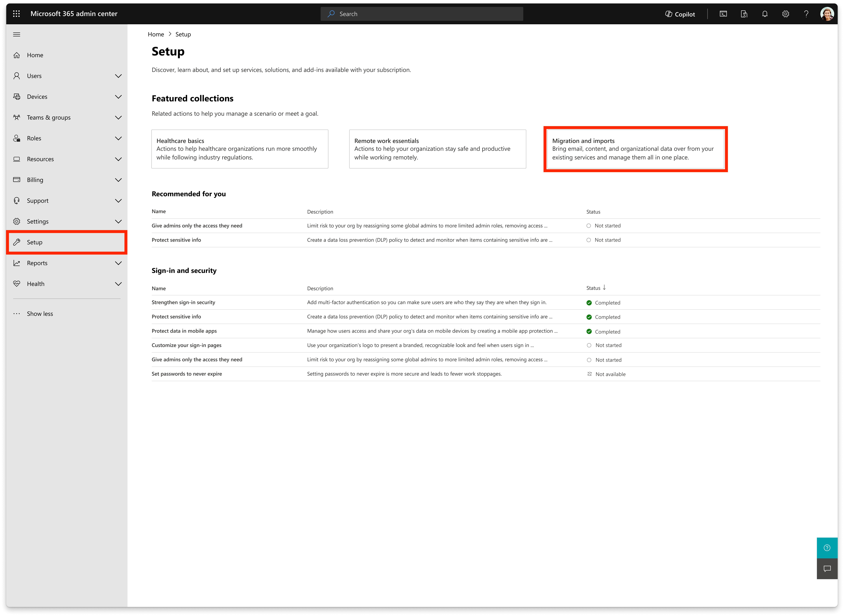Click the Devices icon in the sidebar

(x=17, y=97)
